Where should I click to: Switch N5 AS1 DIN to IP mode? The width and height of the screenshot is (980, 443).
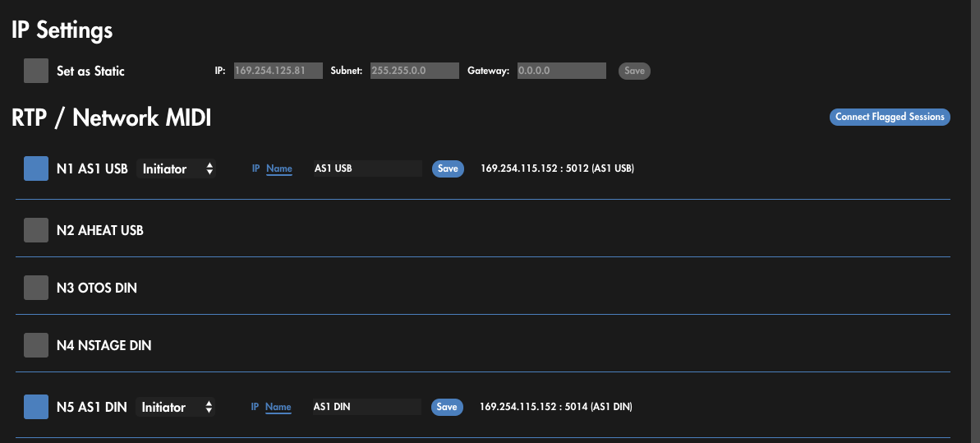pos(255,407)
